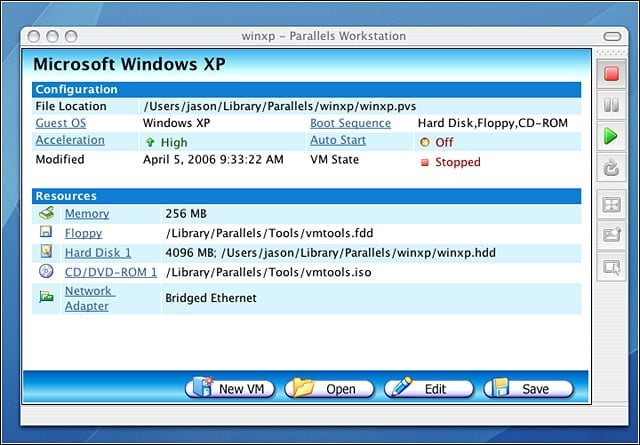Click the CD/DVD-ROM disc icon
This screenshot has width=640, height=445.
point(46,271)
